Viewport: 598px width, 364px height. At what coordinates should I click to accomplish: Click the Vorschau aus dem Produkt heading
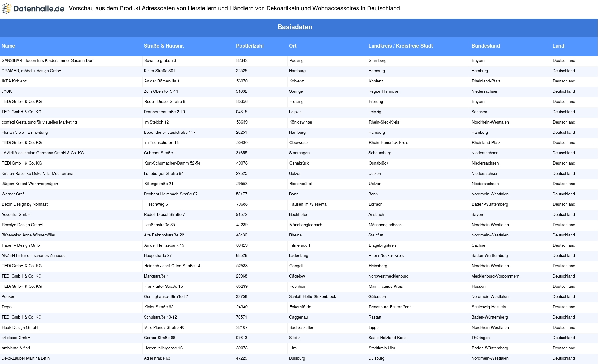234,8
